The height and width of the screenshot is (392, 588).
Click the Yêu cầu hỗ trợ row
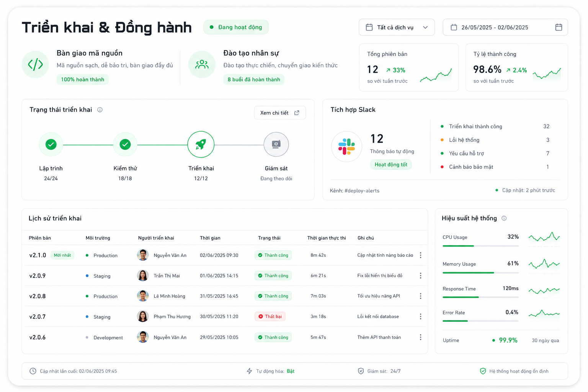click(495, 153)
